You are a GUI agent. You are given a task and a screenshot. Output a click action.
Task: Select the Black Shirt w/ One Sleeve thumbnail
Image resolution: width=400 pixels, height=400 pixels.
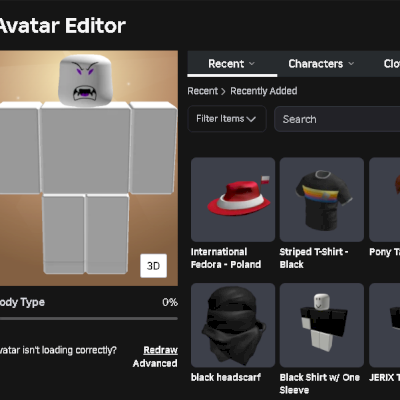[x=322, y=325]
